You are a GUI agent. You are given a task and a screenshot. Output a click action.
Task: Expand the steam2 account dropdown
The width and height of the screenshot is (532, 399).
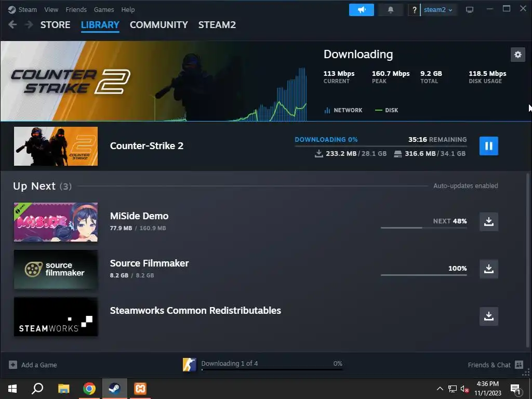click(437, 10)
